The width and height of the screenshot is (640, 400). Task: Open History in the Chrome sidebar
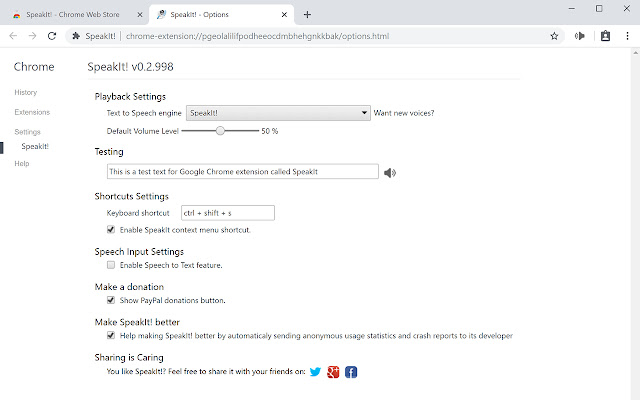click(26, 92)
